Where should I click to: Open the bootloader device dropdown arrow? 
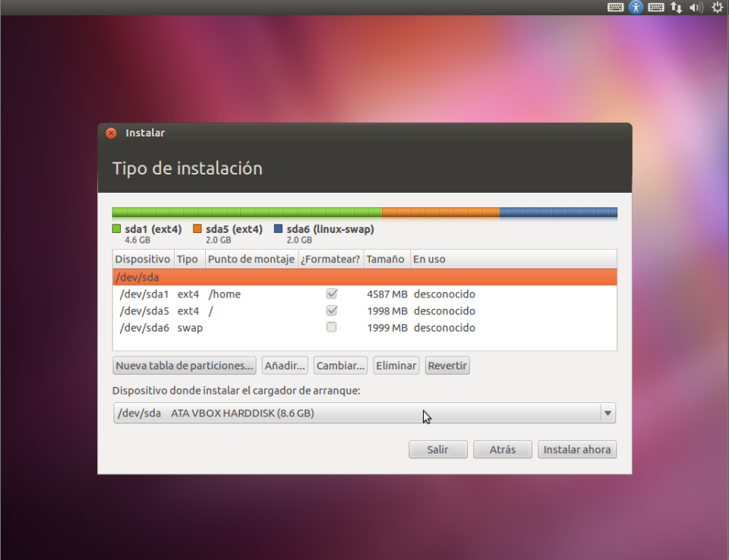pyautogui.click(x=607, y=413)
